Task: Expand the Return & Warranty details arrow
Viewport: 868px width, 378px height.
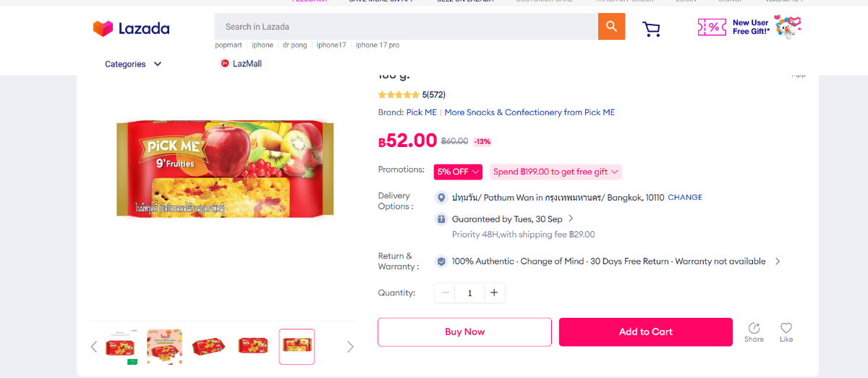Action: tap(778, 261)
